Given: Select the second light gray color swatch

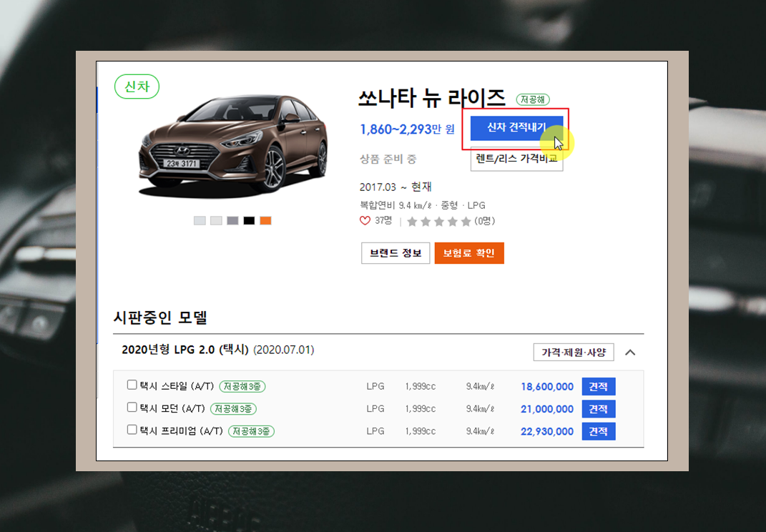Looking at the screenshot, I should pyautogui.click(x=216, y=221).
